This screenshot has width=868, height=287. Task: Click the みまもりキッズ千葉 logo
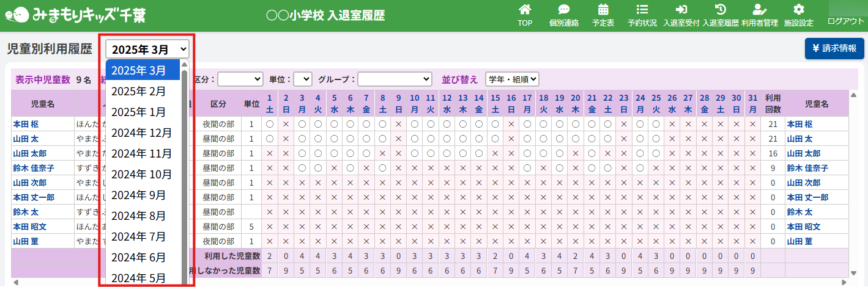tap(73, 15)
